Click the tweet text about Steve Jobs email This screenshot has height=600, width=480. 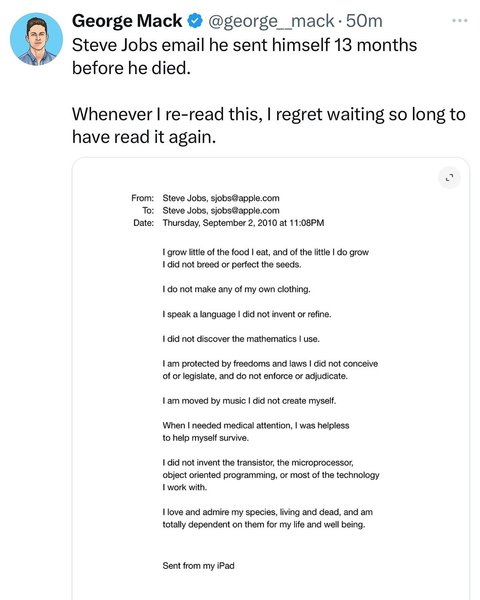coord(244,56)
